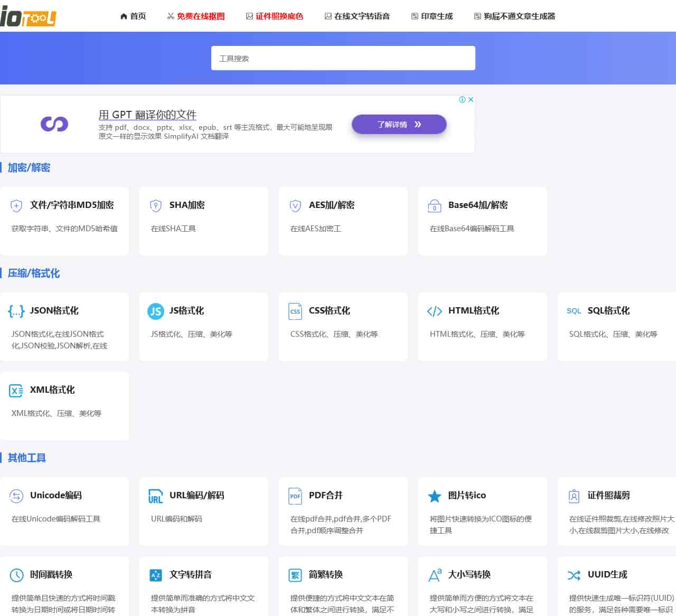This screenshot has width=676, height=616.
Task: Open the 证件照裁剪 tool title
Action: [609, 496]
